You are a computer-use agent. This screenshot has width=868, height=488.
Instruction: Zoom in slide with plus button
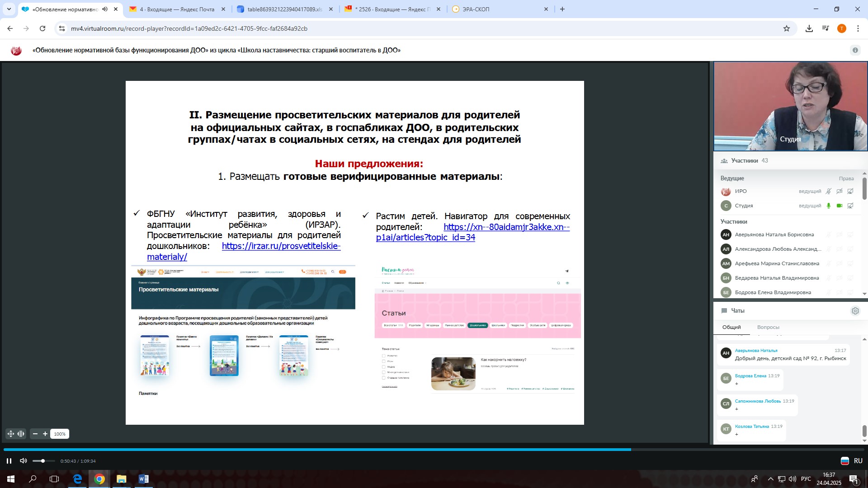(45, 434)
